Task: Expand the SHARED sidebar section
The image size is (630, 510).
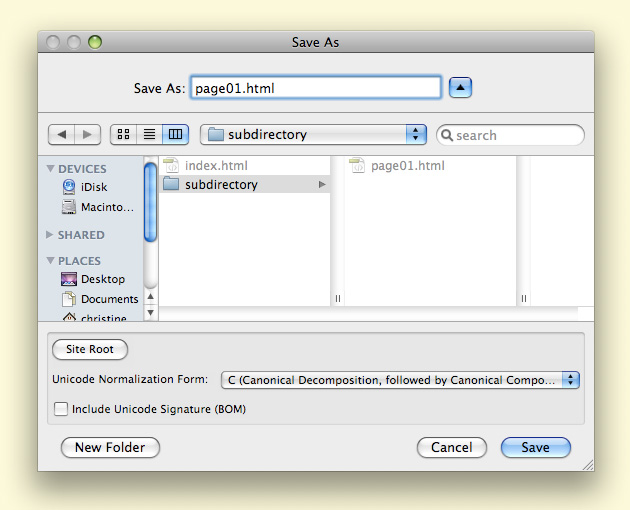Action: (x=51, y=235)
